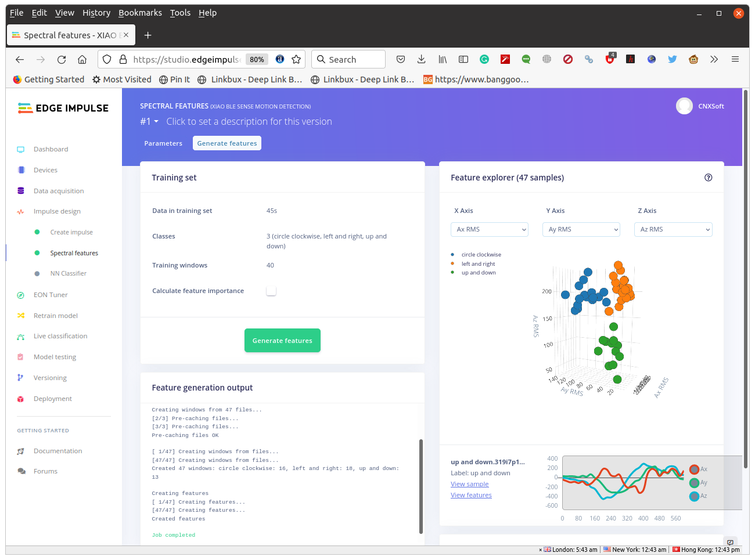Bookmark this page with star icon
This screenshot has height=560, width=755.
[x=296, y=59]
